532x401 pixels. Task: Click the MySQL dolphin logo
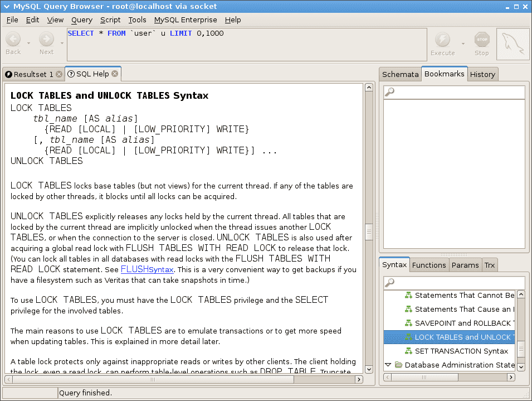(x=513, y=44)
